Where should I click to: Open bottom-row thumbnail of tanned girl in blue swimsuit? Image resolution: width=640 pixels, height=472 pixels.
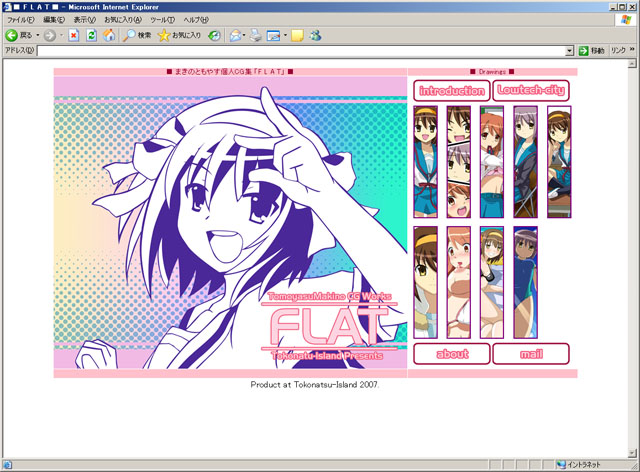[x=525, y=283]
